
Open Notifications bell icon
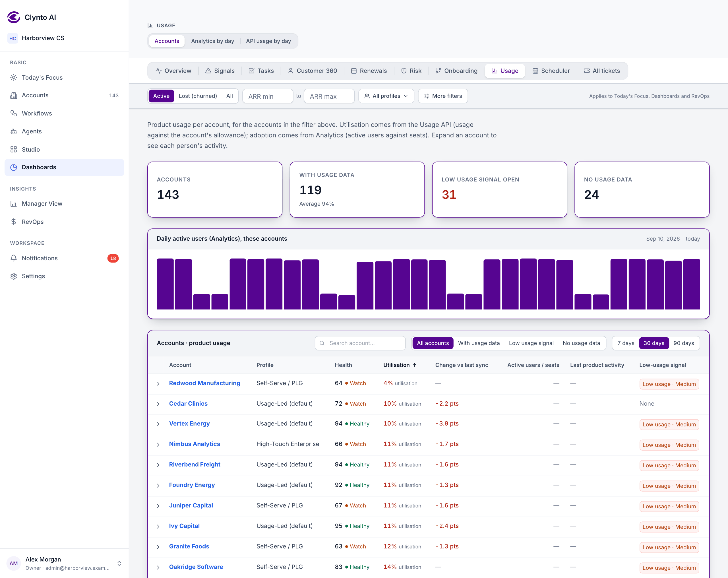coord(13,258)
